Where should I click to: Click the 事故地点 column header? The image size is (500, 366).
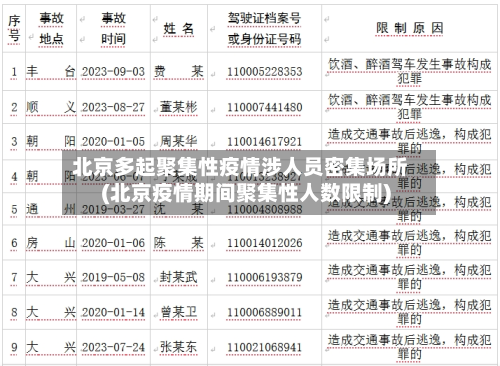click(51, 28)
